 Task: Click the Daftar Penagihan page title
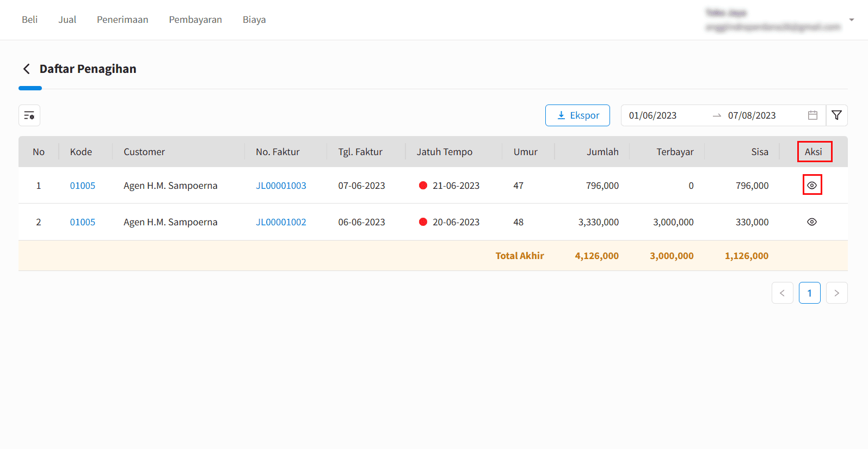[x=88, y=69]
